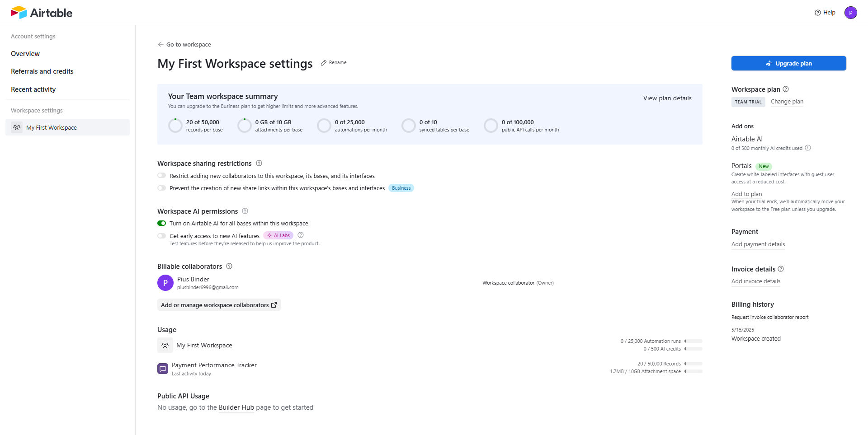Screen dimensions: 868x435
Task: Click the Workspace created history entry
Action: [756, 339]
